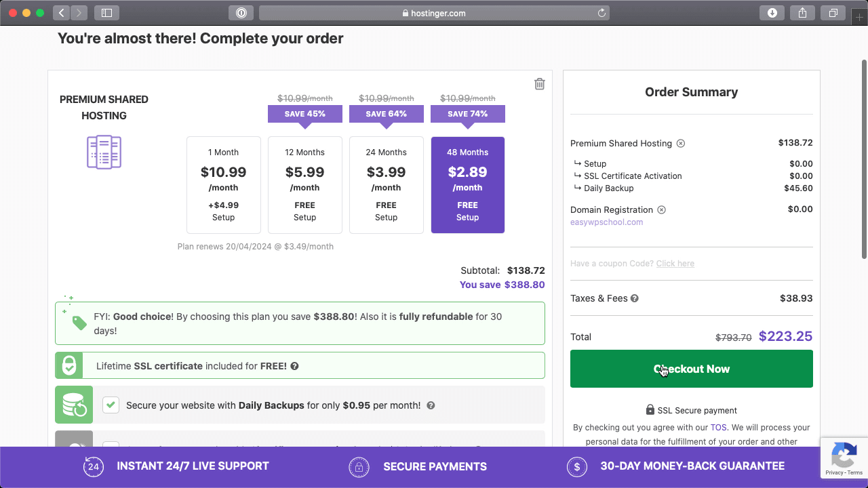Click the Secure Payments lock icon

point(359,466)
